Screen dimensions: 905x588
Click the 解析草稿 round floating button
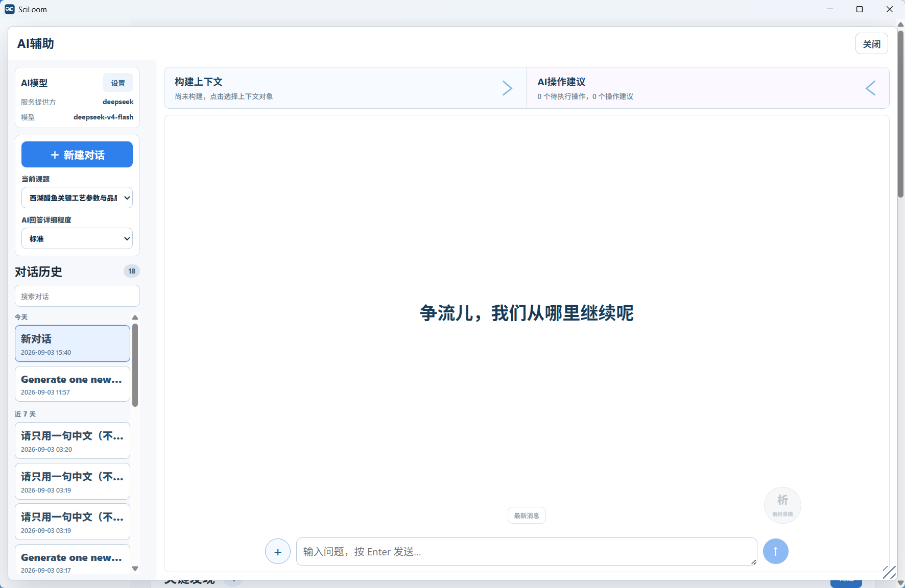[x=782, y=505]
